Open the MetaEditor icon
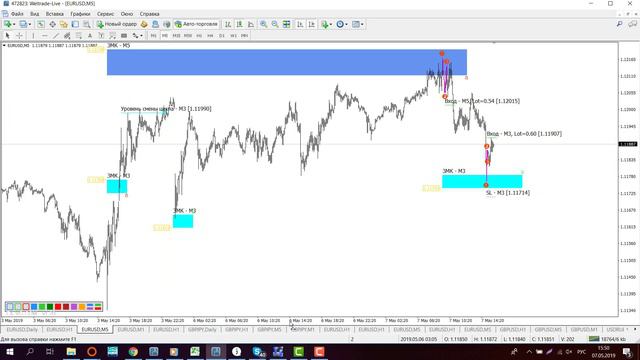Image resolution: width=640 pixels, height=360 pixels. point(144,24)
